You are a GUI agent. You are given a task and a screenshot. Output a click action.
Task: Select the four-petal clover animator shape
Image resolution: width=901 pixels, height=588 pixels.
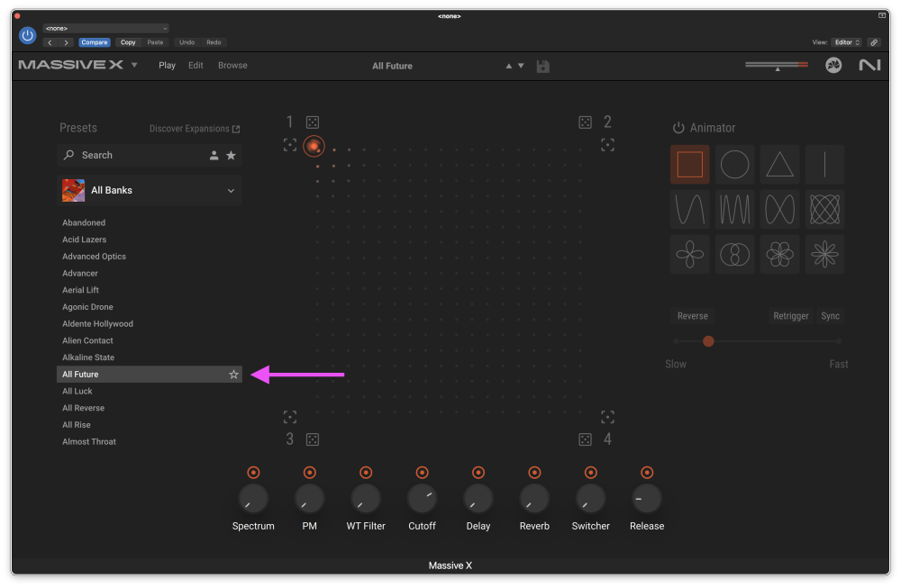coord(689,254)
